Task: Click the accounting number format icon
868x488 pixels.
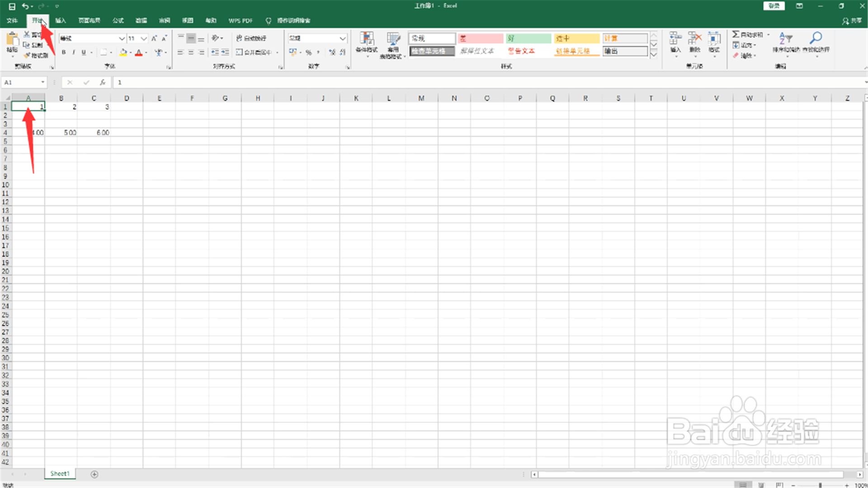Action: pos(293,52)
